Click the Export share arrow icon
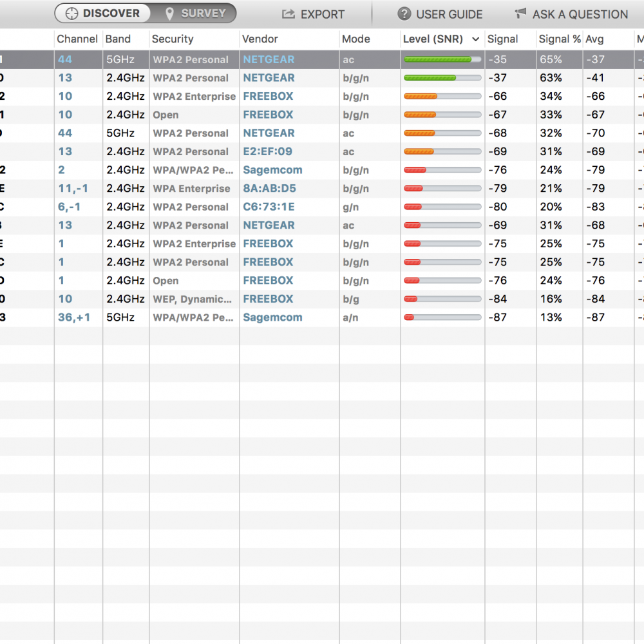 (289, 14)
